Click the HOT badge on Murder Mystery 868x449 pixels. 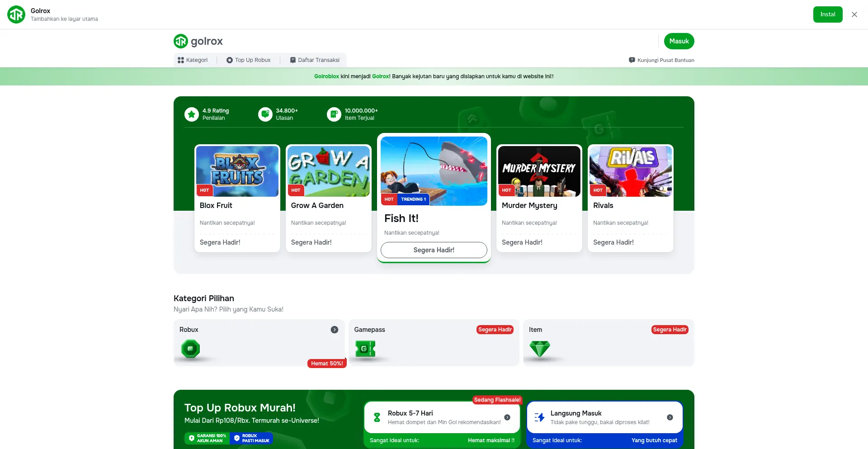(x=506, y=190)
